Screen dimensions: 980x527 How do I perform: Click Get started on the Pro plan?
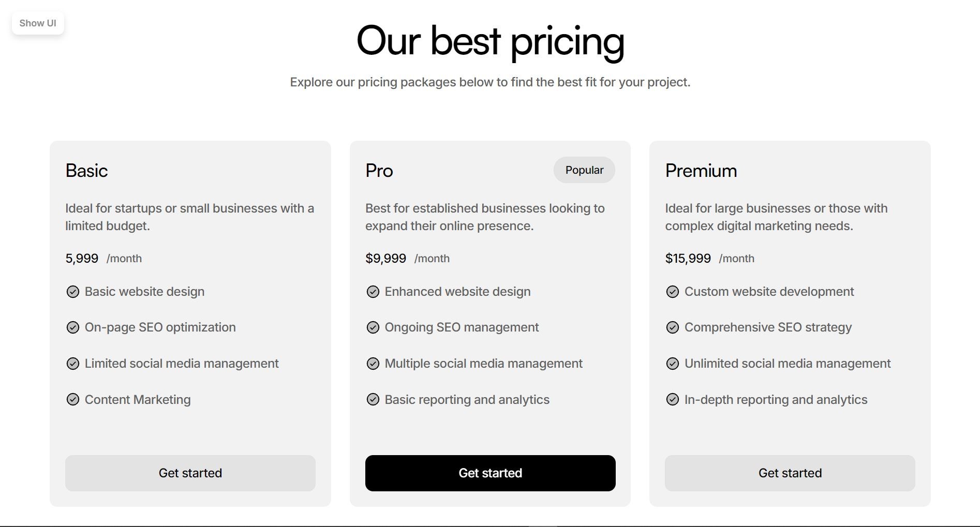[490, 473]
